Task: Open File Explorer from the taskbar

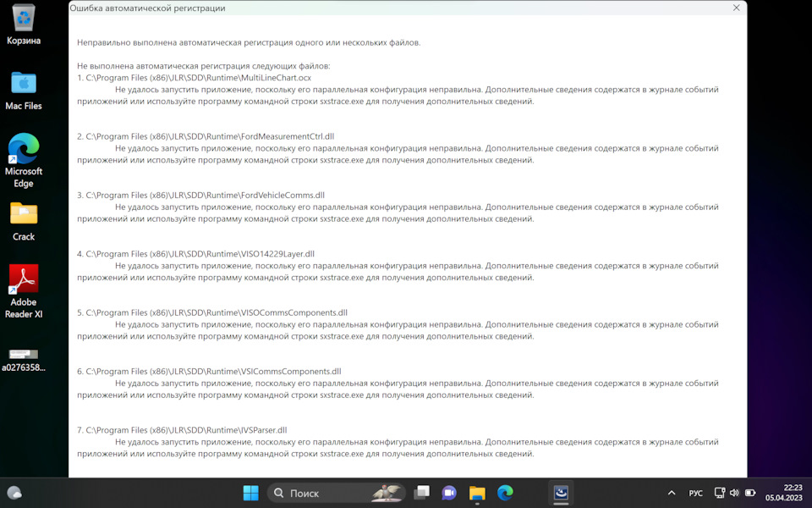Action: pos(477,493)
